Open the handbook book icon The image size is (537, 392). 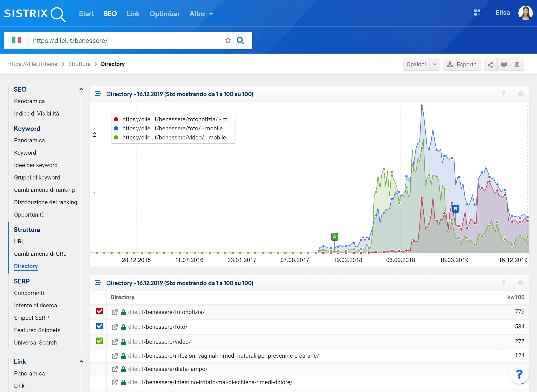[504, 65]
